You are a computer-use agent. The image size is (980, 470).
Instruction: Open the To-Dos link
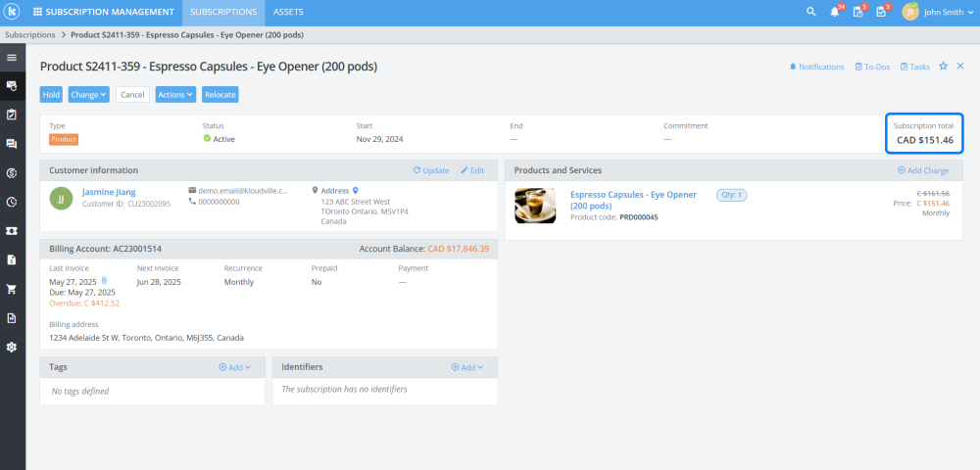point(872,67)
